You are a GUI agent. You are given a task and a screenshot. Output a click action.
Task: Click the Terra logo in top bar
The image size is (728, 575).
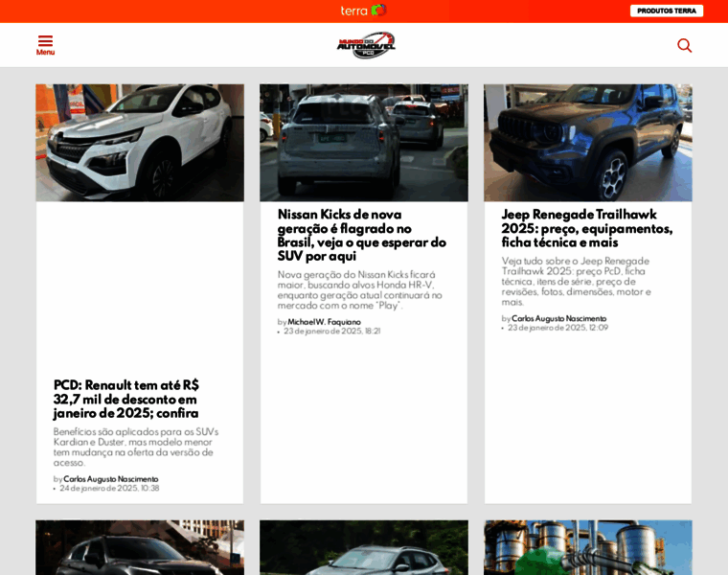click(x=364, y=11)
